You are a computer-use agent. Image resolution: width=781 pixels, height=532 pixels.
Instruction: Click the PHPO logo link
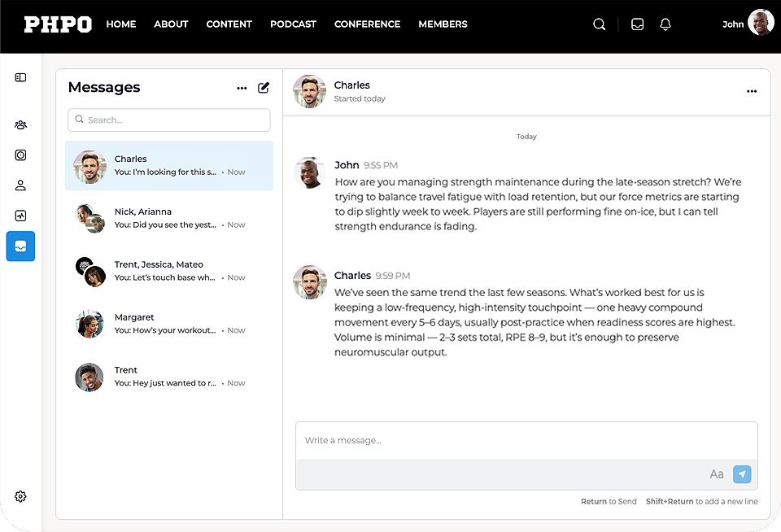click(58, 24)
